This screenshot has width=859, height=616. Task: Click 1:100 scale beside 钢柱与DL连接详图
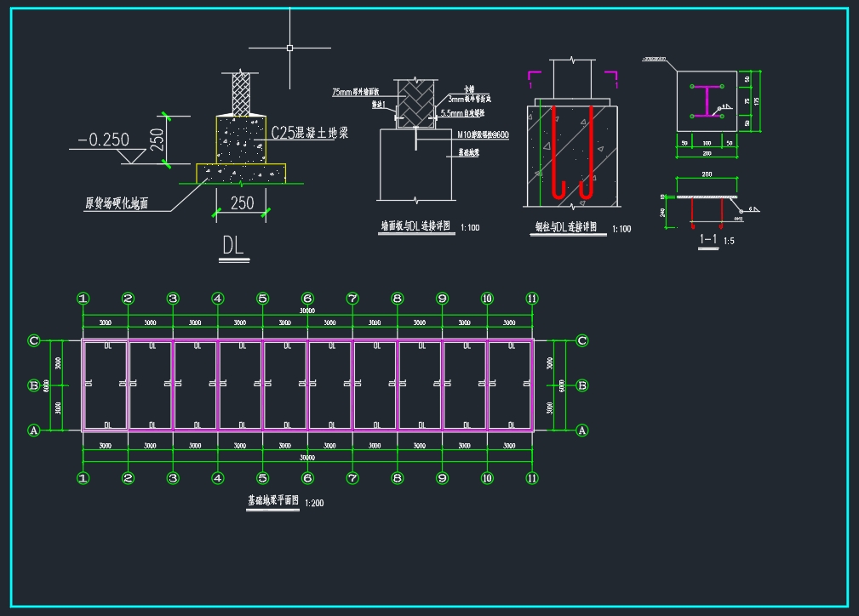coord(621,230)
